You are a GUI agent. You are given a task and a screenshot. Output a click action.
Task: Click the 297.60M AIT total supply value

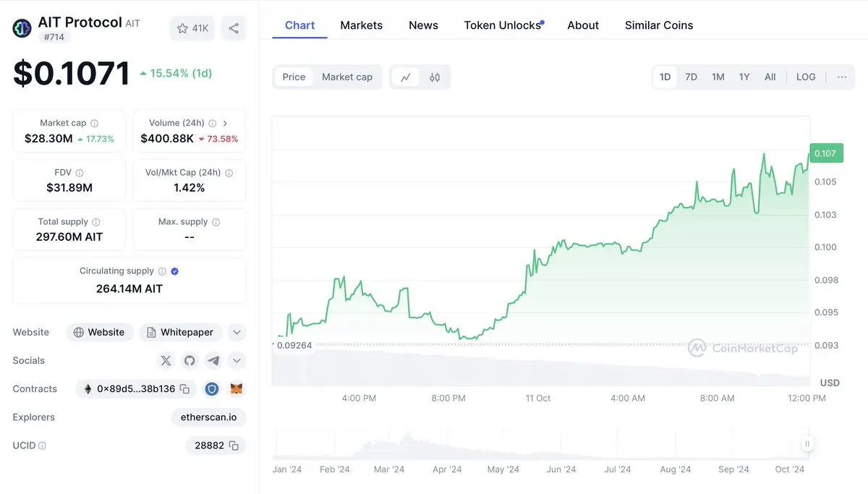(69, 237)
